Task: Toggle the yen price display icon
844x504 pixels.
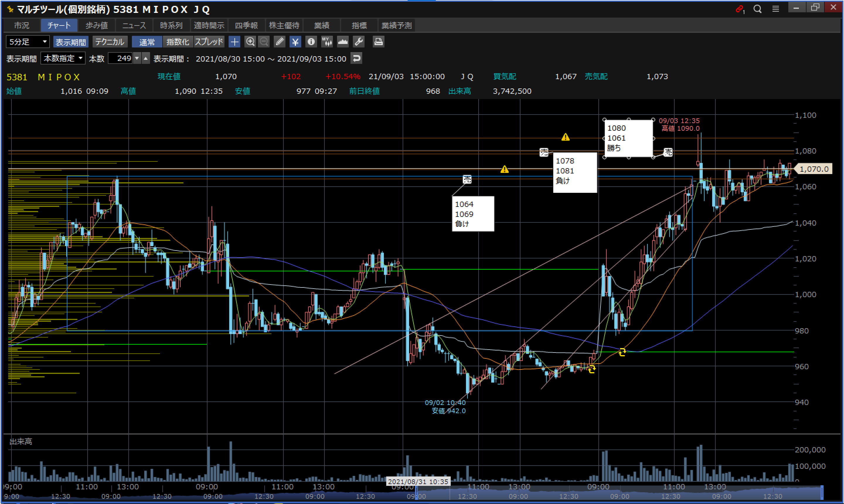Action: click(295, 42)
